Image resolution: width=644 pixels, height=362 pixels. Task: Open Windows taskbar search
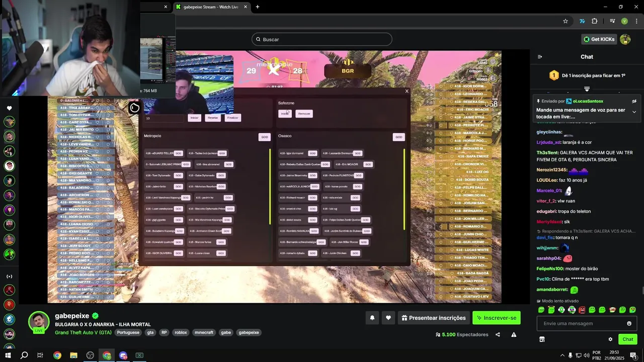click(x=24, y=355)
